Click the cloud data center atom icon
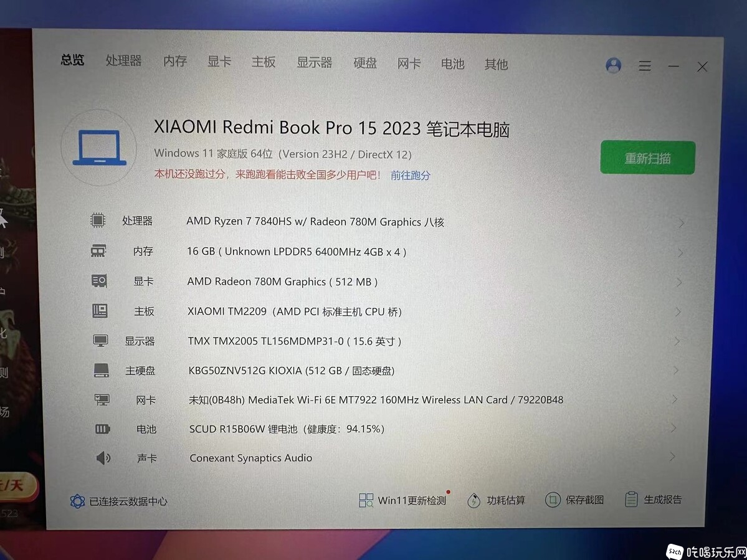Screen dimensions: 747x560 [77, 501]
